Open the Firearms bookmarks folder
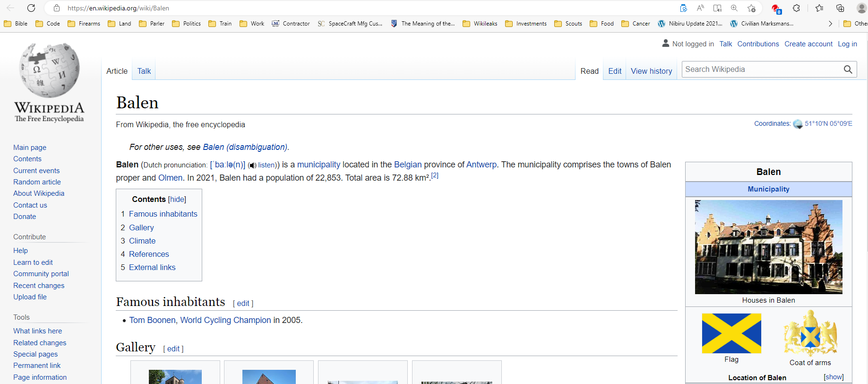The image size is (868, 384). (84, 24)
